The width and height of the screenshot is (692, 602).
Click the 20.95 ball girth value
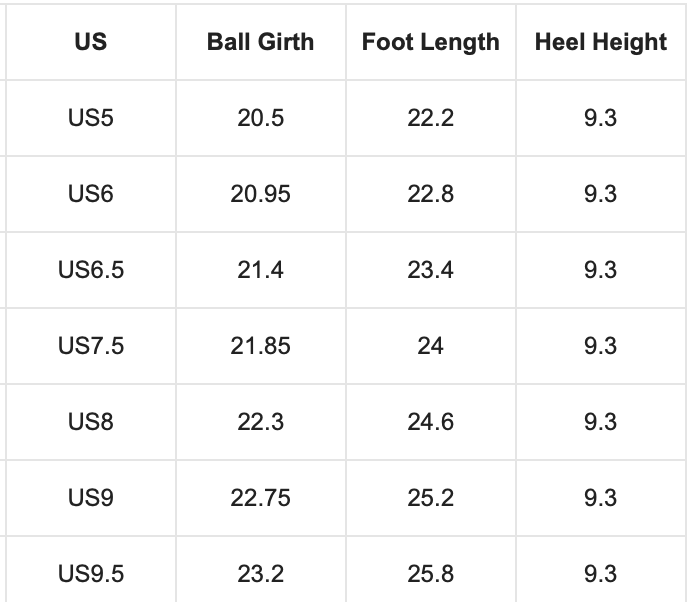click(261, 194)
